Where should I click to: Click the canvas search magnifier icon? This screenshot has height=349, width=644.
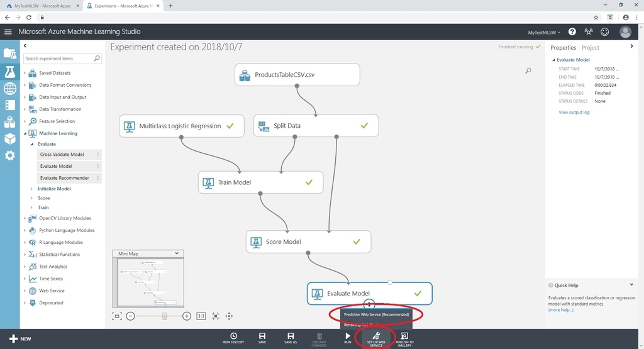(x=528, y=70)
